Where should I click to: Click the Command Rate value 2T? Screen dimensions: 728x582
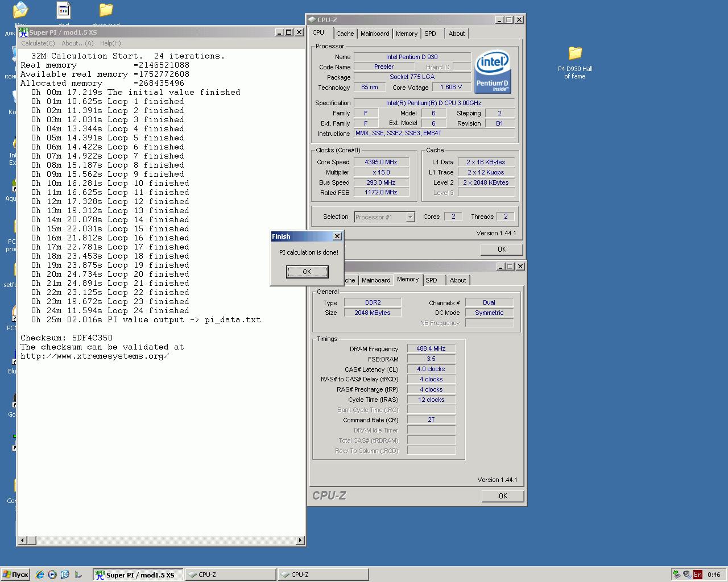coord(431,419)
